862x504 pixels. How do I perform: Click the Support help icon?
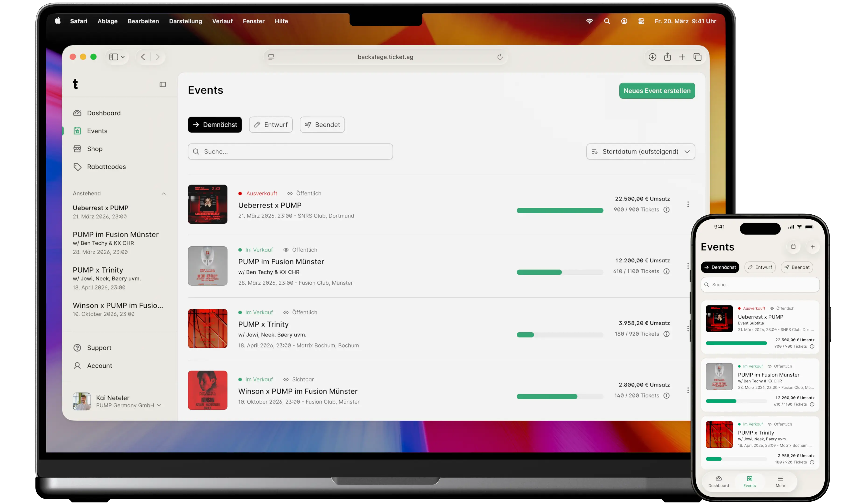click(x=77, y=348)
